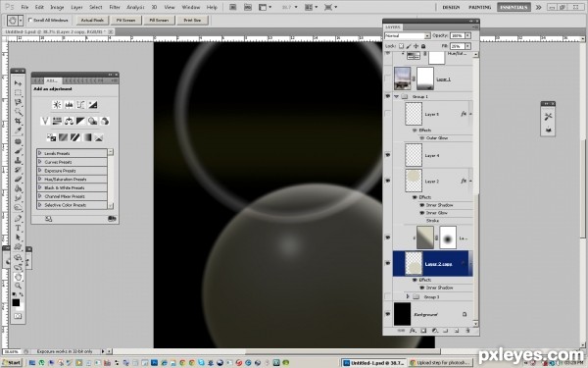Click the Actual Pixels button
The height and width of the screenshot is (368, 588).
tap(92, 20)
